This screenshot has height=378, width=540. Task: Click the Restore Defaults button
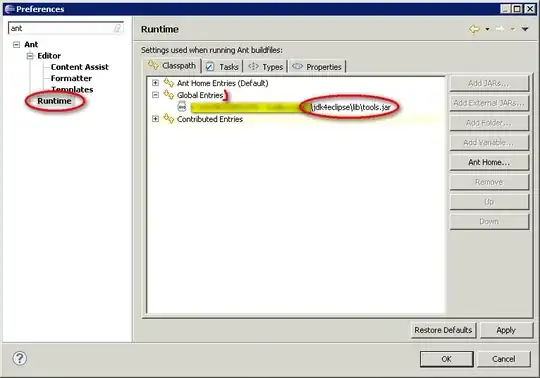pos(443,330)
